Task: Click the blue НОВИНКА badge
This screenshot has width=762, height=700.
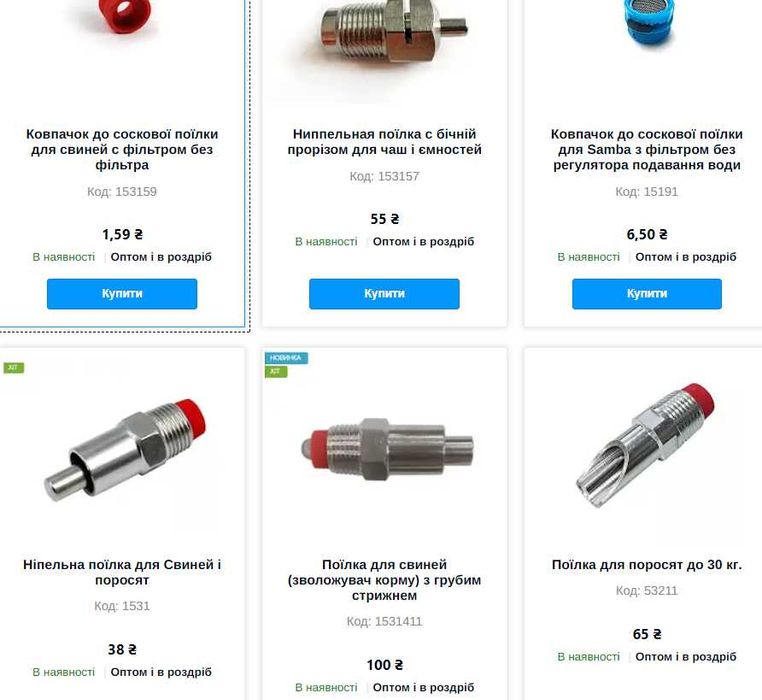Action: click(x=286, y=358)
